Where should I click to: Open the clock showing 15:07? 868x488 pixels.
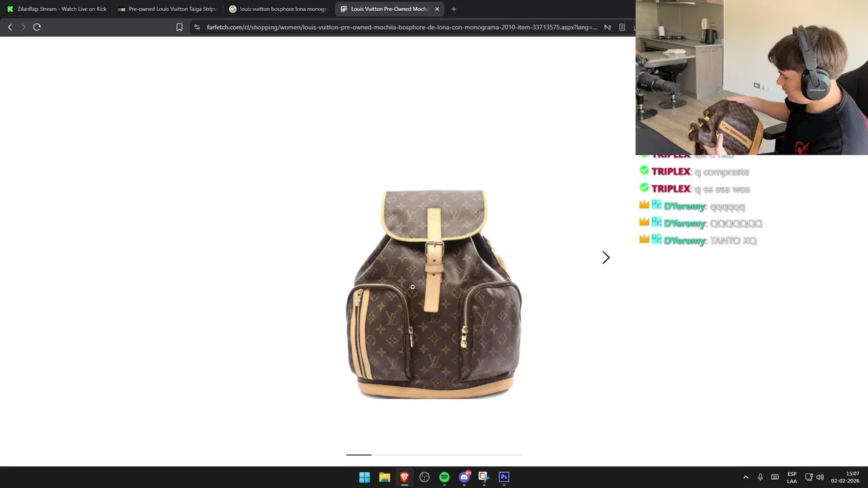(x=845, y=477)
